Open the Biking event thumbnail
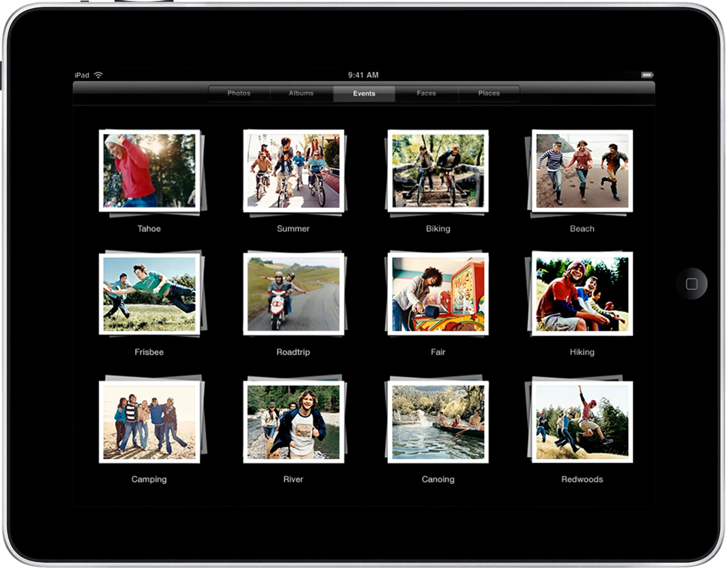Viewport: 728px width, 568px height. click(x=438, y=171)
